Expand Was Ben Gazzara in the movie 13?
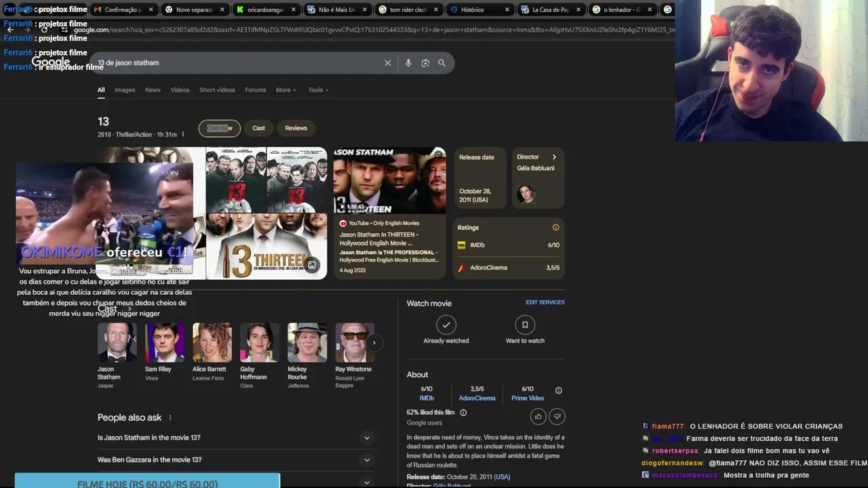 point(235,460)
